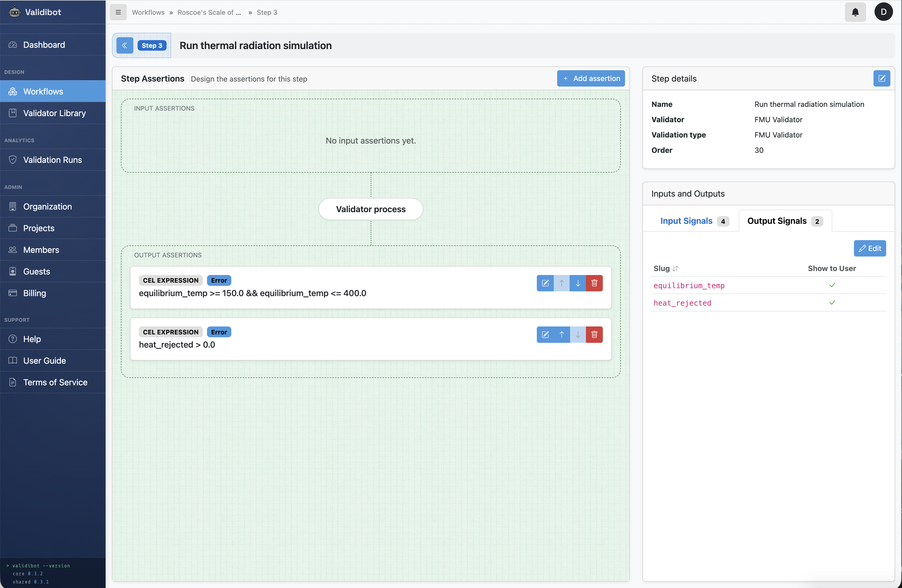This screenshot has height=588, width=902.
Task: Edit the equilibrium_temp CEL expression assertion
Action: [x=545, y=283]
